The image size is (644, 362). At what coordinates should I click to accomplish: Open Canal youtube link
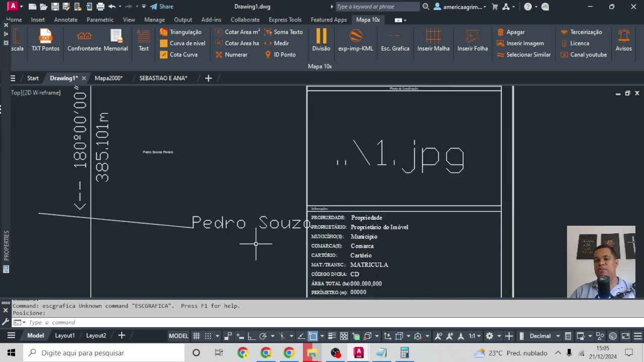pos(584,54)
